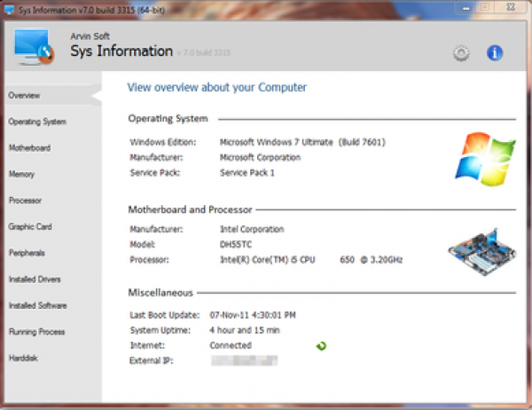Click the 'Windows Edition:' label
Screen dimensions: 532x410
tap(163, 142)
